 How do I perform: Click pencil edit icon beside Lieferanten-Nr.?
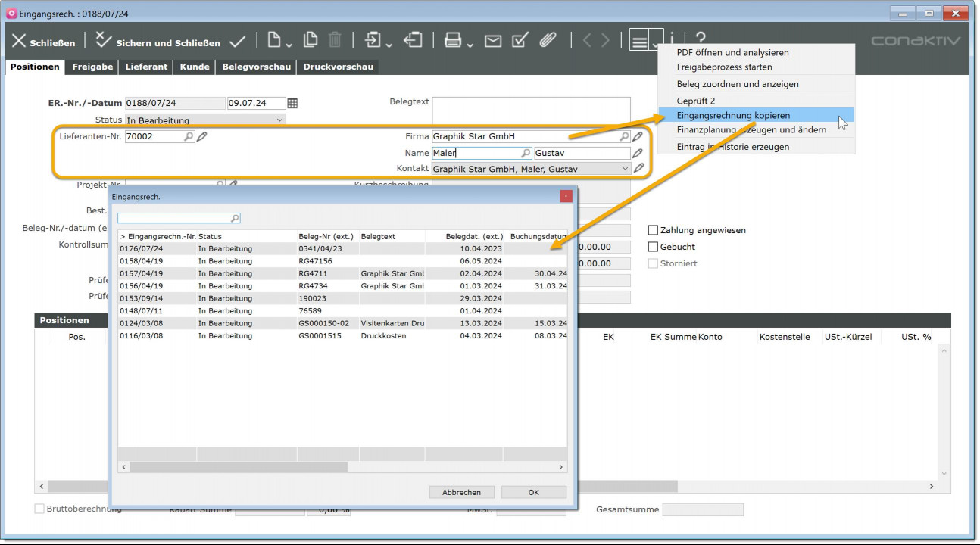click(202, 137)
